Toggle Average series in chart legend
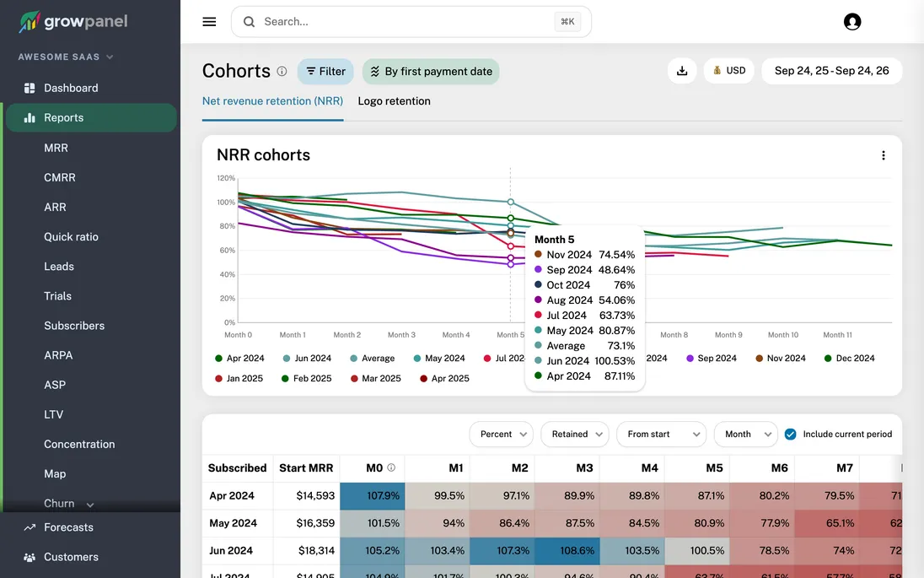The height and width of the screenshot is (578, 924). tap(372, 358)
